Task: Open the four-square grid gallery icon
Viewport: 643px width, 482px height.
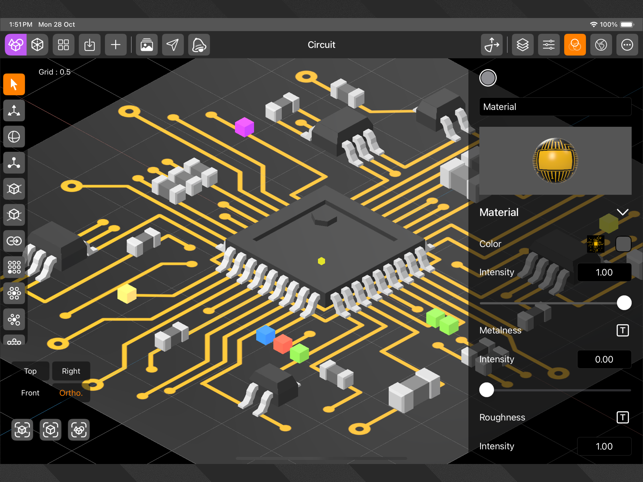Action: [x=64, y=45]
